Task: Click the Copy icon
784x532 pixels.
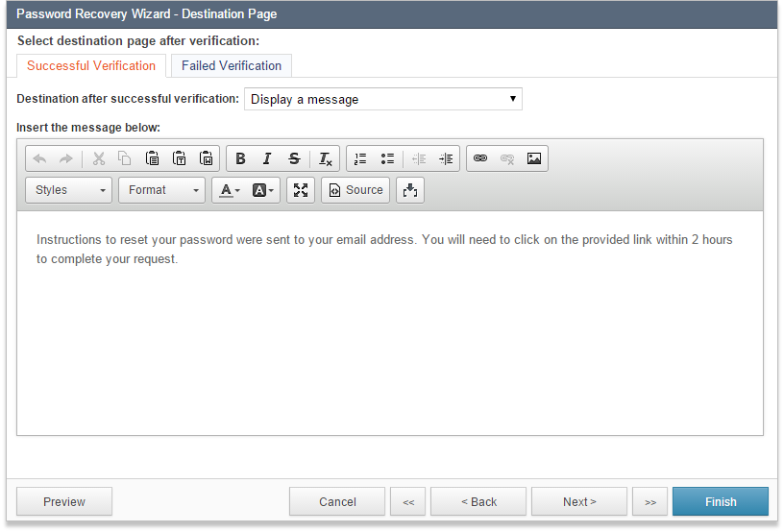Action: pos(125,158)
